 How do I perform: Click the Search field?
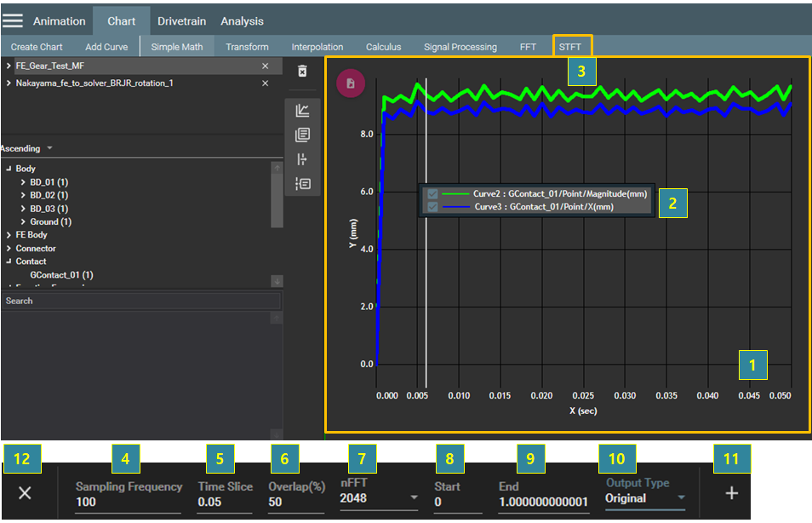point(140,301)
